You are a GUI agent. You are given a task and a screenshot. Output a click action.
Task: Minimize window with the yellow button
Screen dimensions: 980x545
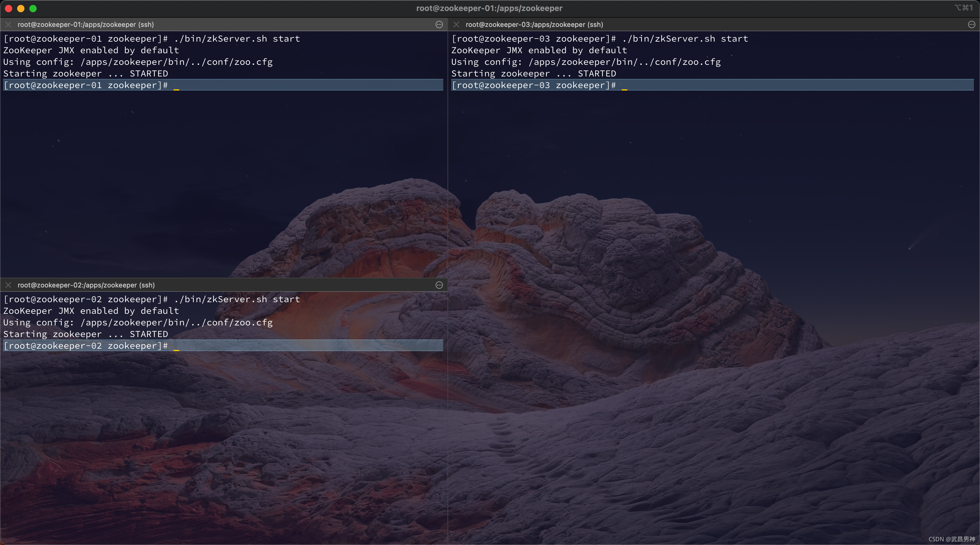click(x=21, y=8)
